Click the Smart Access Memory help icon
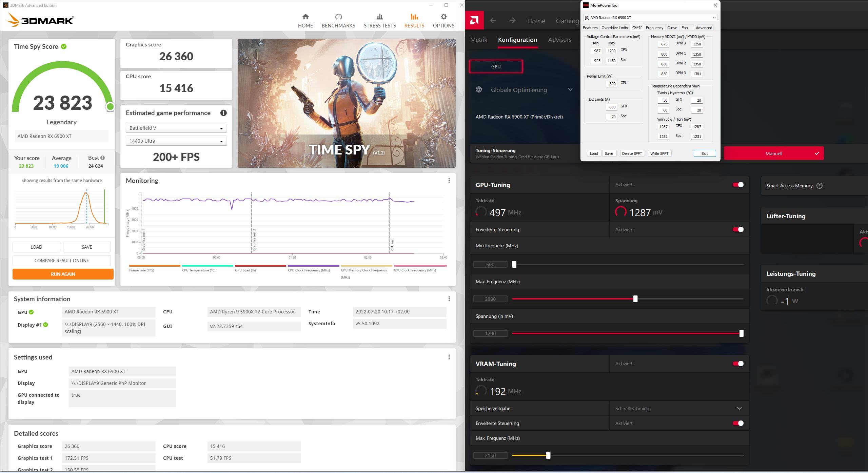This screenshot has width=868, height=473. [820, 186]
